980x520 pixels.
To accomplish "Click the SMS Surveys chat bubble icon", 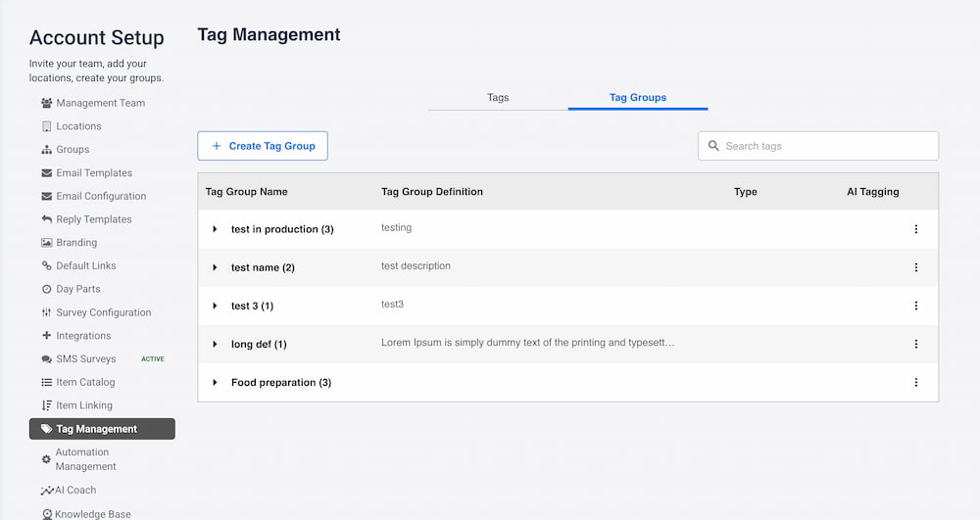I will [46, 359].
